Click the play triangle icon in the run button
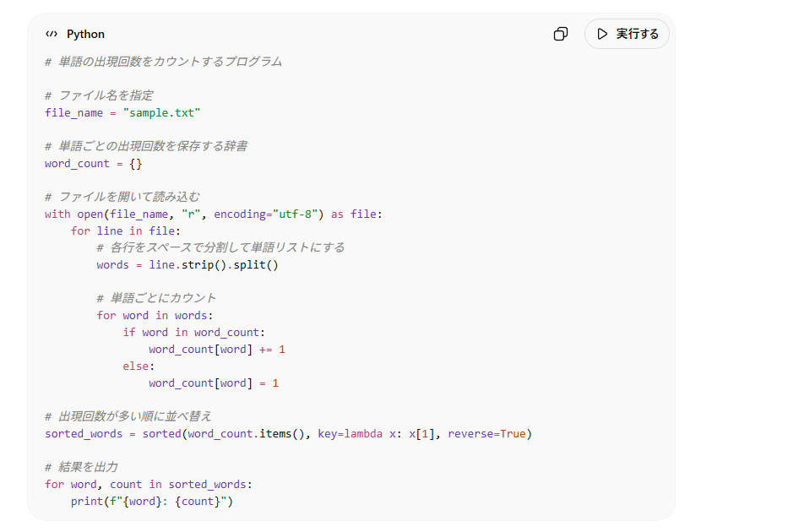The width and height of the screenshot is (788, 532). point(602,34)
